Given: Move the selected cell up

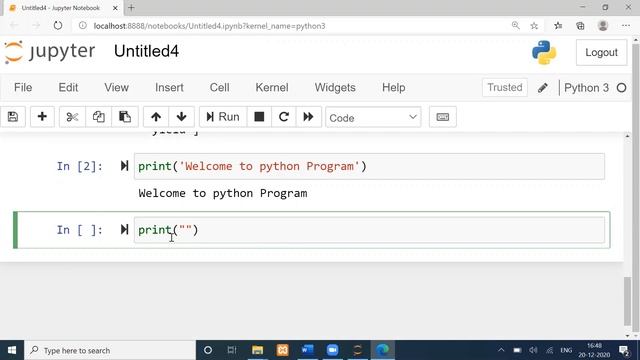Looking at the screenshot, I should pos(156,117).
